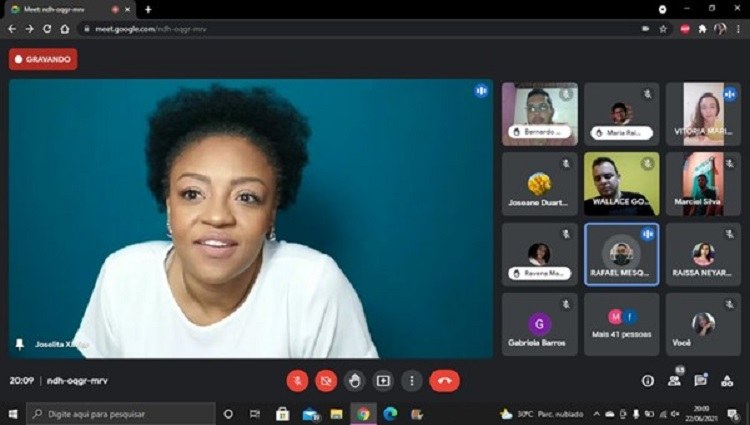Open the Present now screen-share button
This screenshot has height=425, width=750.
[383, 381]
